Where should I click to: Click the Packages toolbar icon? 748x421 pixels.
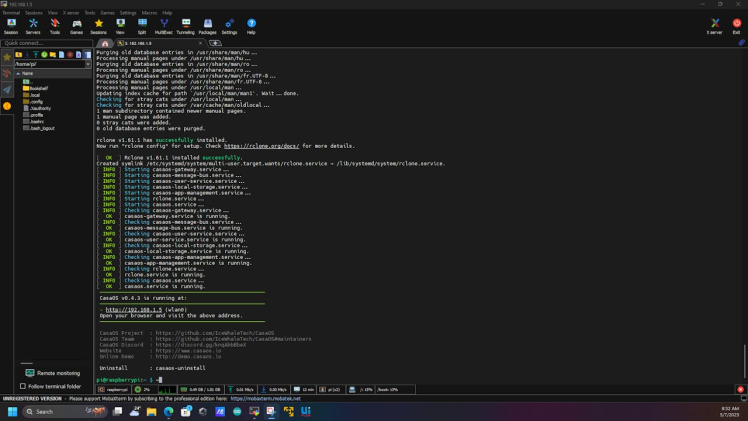click(207, 25)
